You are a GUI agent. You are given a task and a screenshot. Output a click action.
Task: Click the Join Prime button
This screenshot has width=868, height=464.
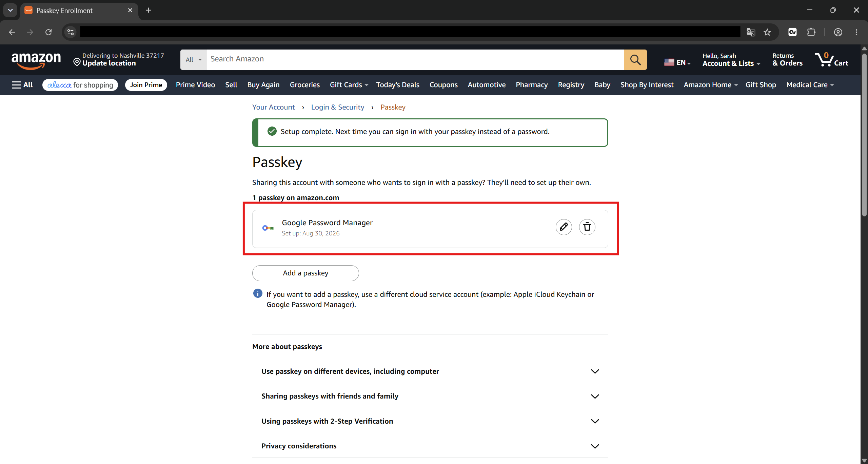pyautogui.click(x=146, y=85)
